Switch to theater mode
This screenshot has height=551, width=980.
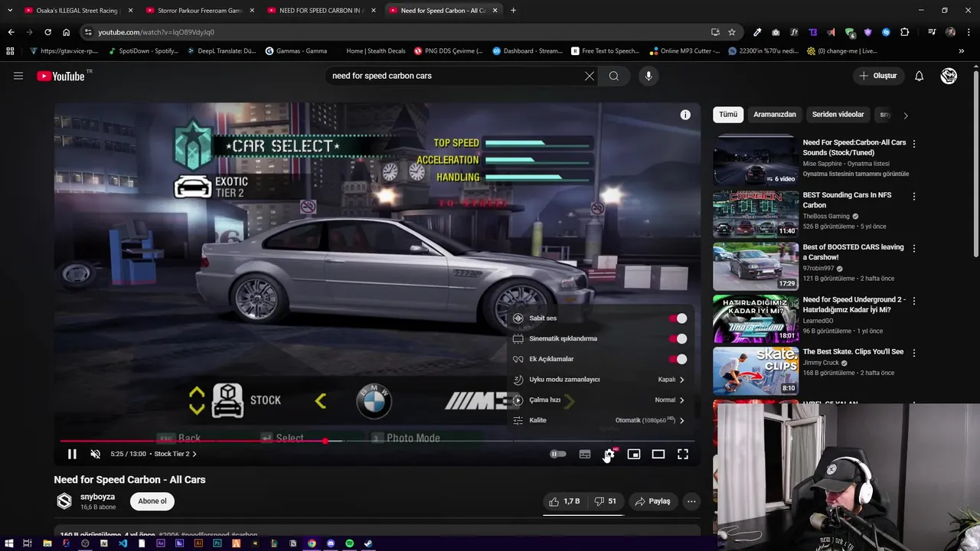pos(658,454)
